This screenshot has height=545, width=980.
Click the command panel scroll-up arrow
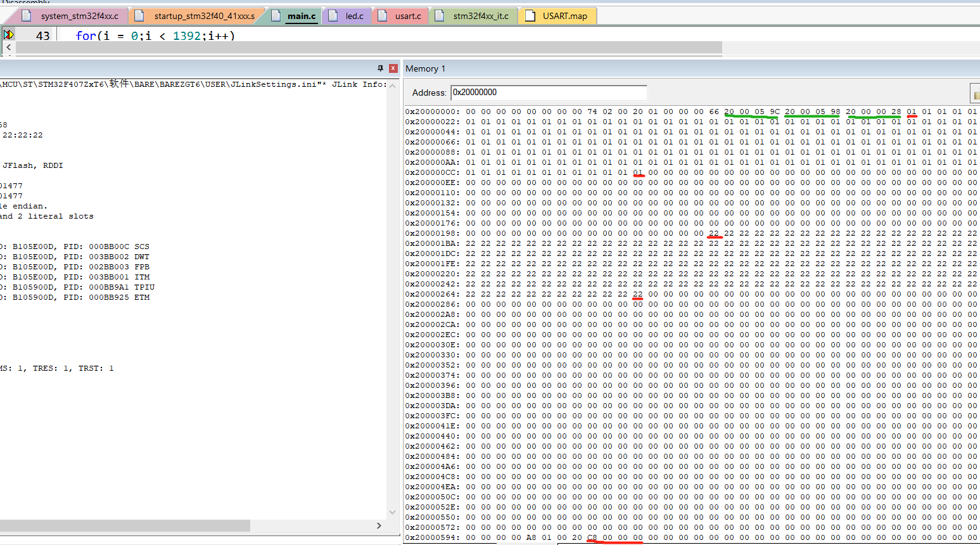393,85
